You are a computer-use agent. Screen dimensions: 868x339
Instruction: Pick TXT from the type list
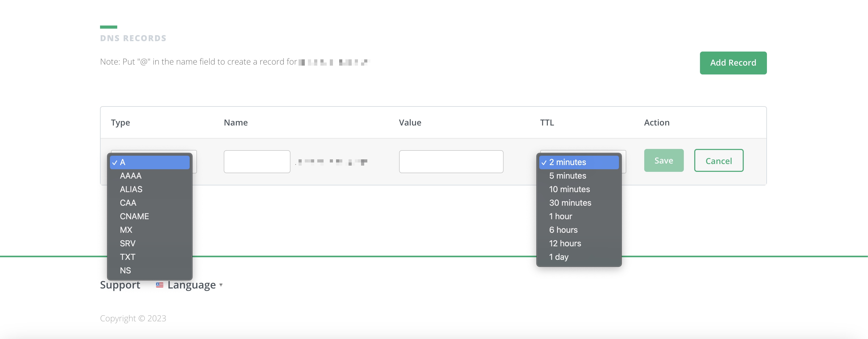pyautogui.click(x=150, y=257)
